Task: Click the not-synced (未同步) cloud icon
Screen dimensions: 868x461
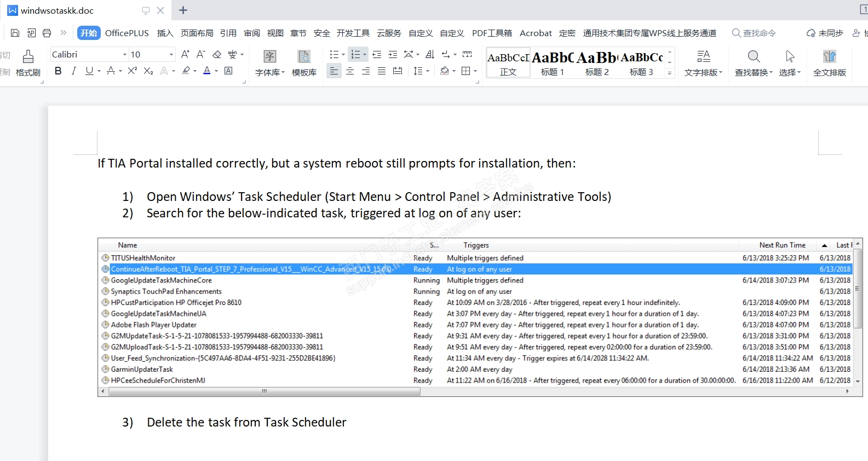Action: pos(811,33)
